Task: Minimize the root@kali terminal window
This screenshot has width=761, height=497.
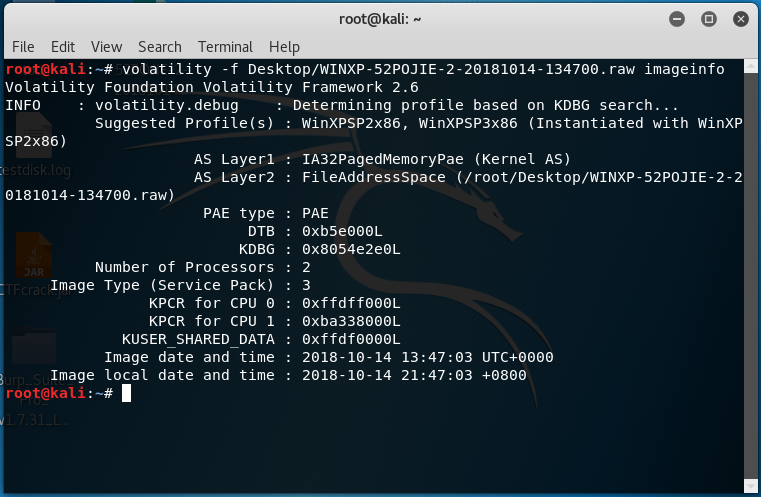Action: (677, 19)
